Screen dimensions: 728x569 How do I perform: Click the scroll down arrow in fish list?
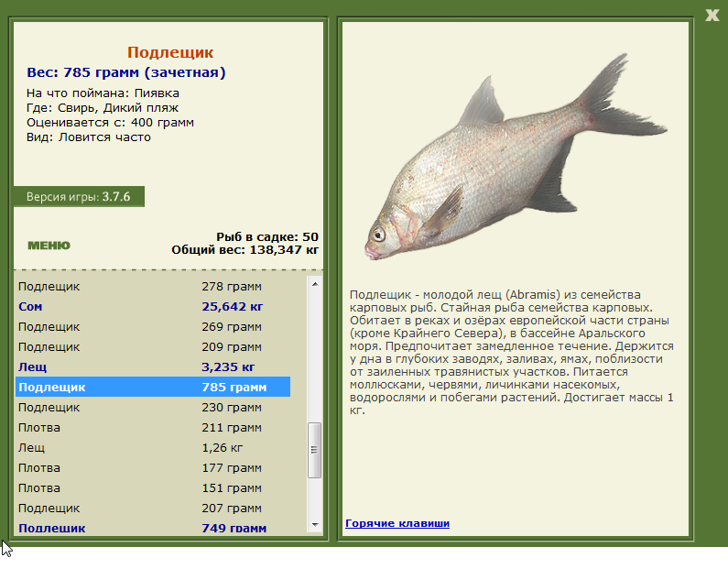click(x=315, y=524)
